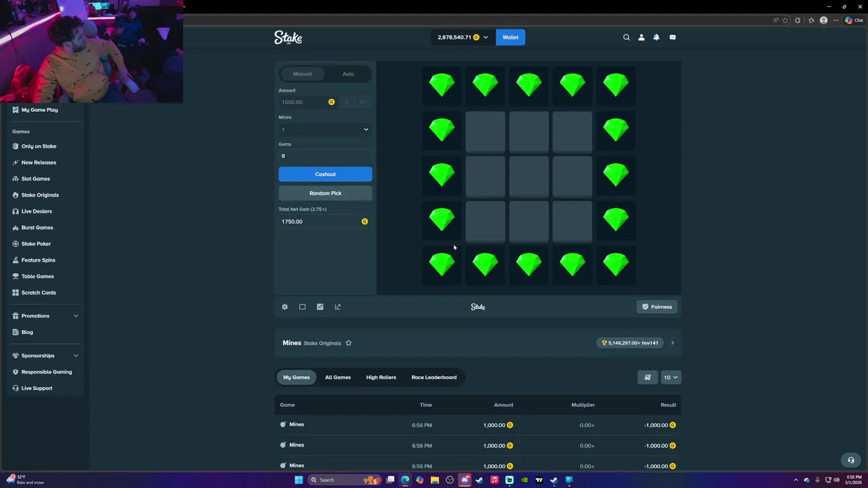Open Slot Games in sidebar
The width and height of the screenshot is (868, 488).
[35, 179]
